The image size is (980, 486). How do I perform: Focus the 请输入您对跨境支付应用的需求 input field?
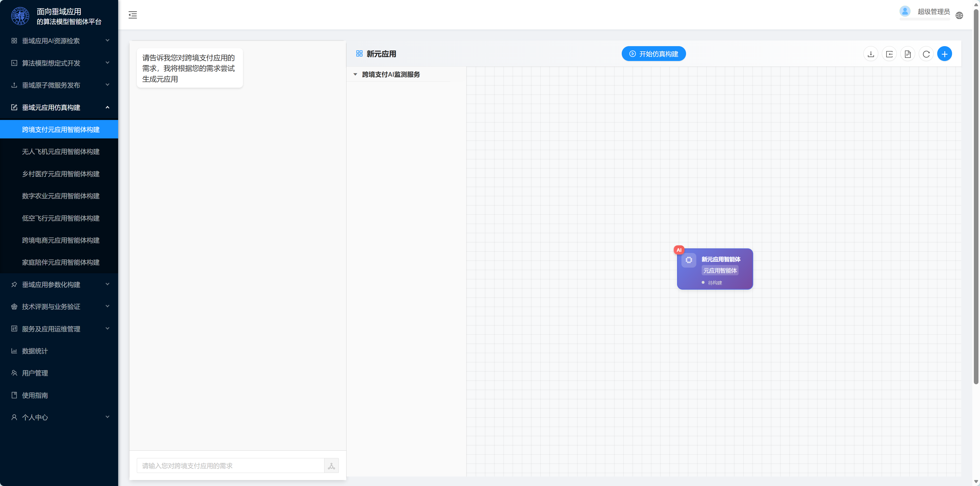pos(231,466)
